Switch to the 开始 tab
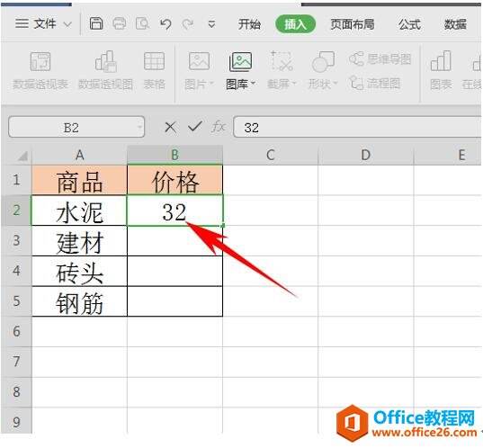This screenshot has height=448, width=483. 249,24
